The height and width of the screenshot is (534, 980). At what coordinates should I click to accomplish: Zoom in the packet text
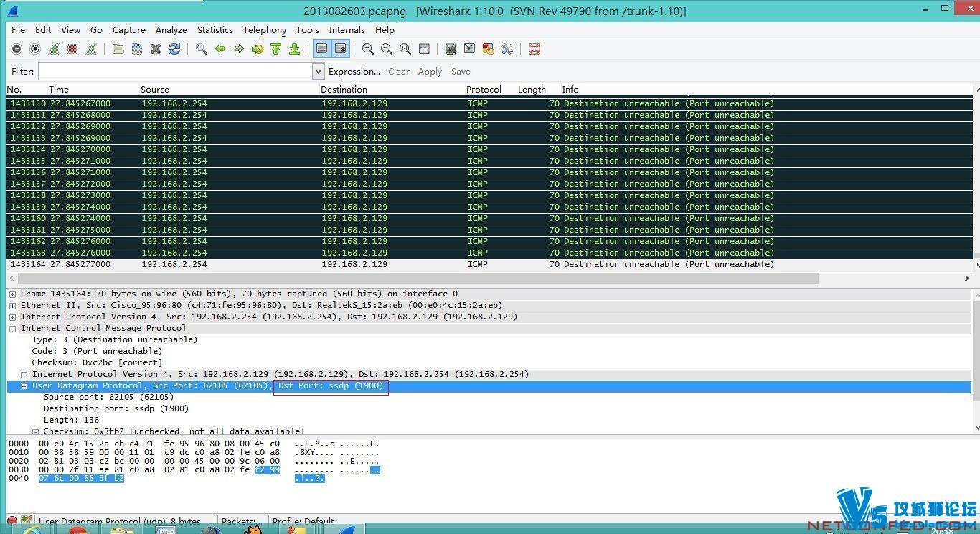[368, 49]
